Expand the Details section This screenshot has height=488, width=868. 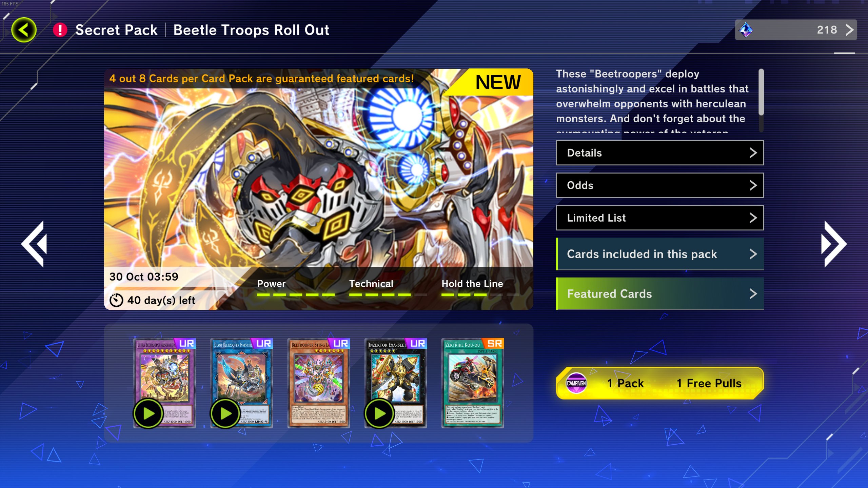pos(660,153)
